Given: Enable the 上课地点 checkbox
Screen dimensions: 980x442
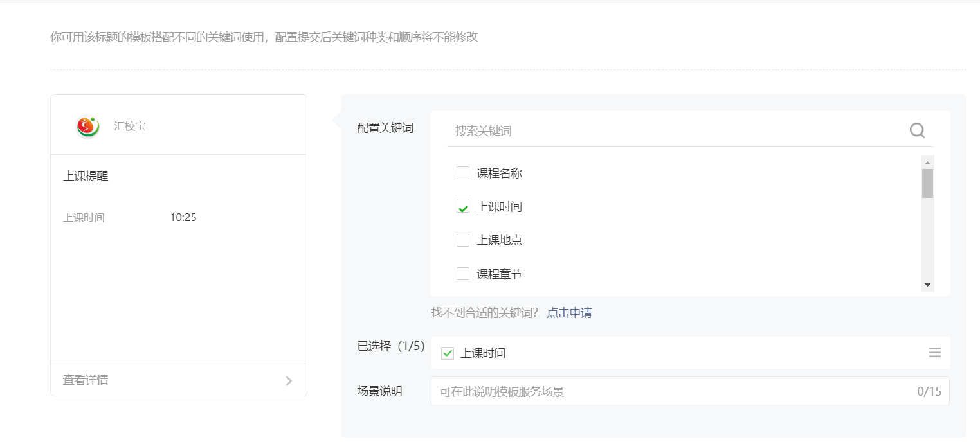Looking at the screenshot, I should (x=463, y=240).
